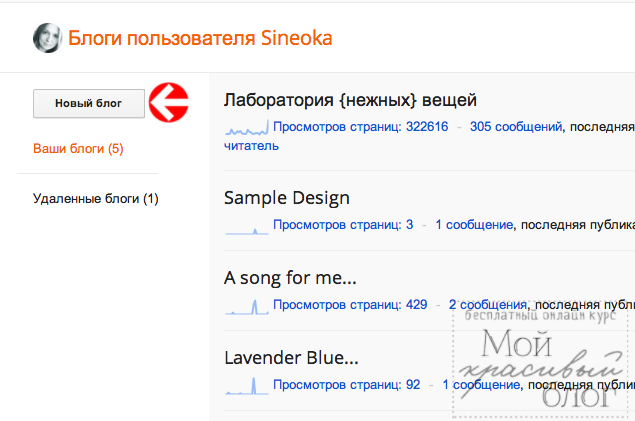The height and width of the screenshot is (421, 635).
Task: Open Удаленные блоги (1) in sidebar
Action: pos(95,199)
